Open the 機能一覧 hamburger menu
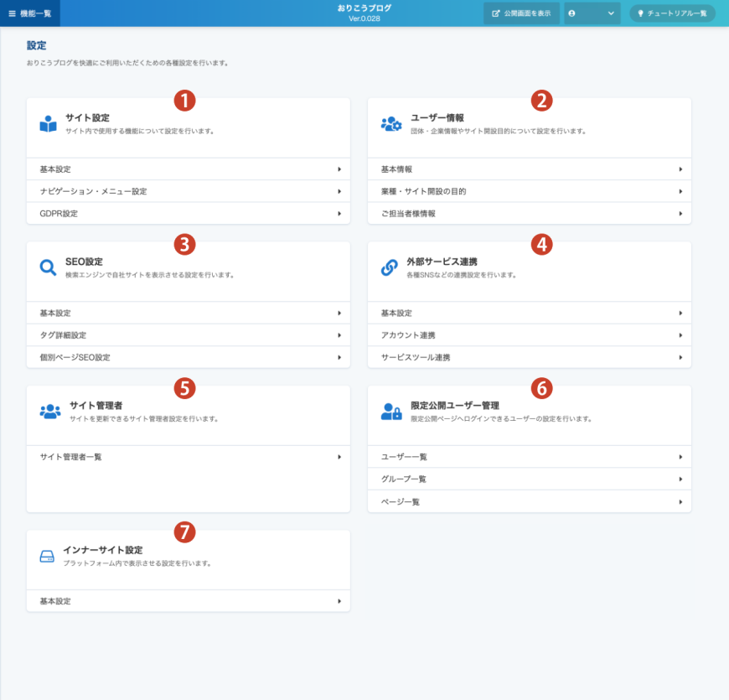This screenshot has width=729, height=700. (30, 13)
